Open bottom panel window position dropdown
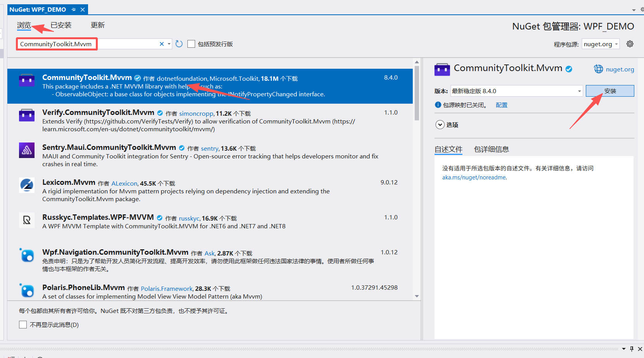The height and width of the screenshot is (358, 644). tap(624, 349)
